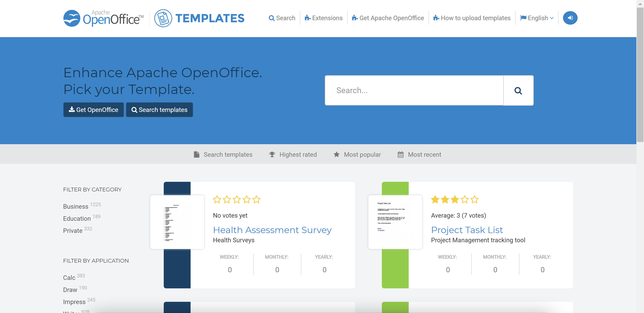Click the first star on Health Assessment Survey

[x=217, y=199]
